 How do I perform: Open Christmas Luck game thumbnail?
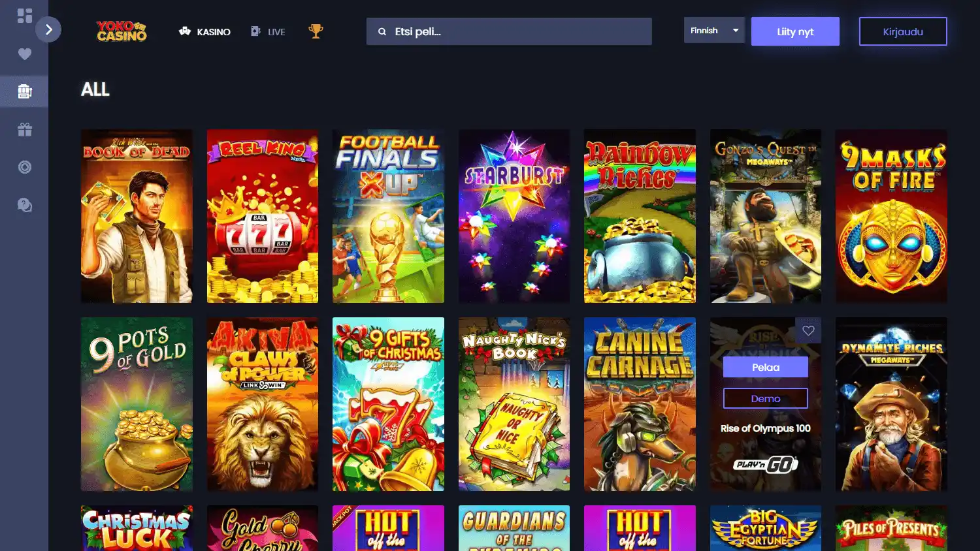point(137,528)
